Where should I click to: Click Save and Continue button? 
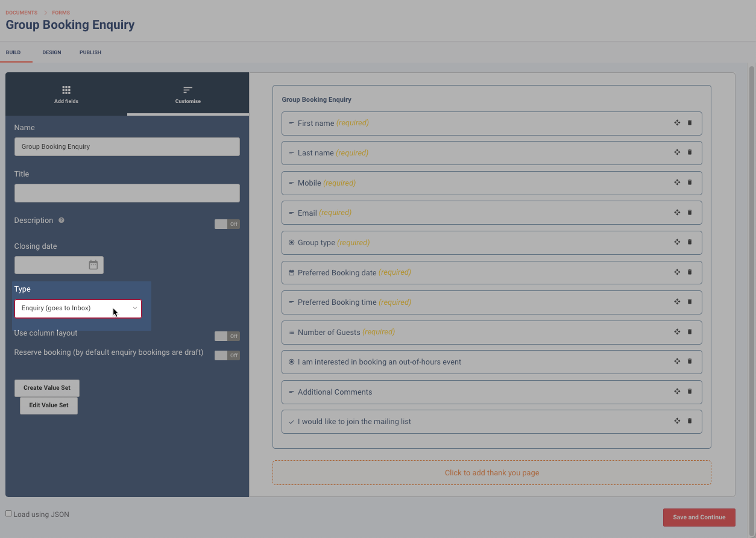click(x=699, y=518)
